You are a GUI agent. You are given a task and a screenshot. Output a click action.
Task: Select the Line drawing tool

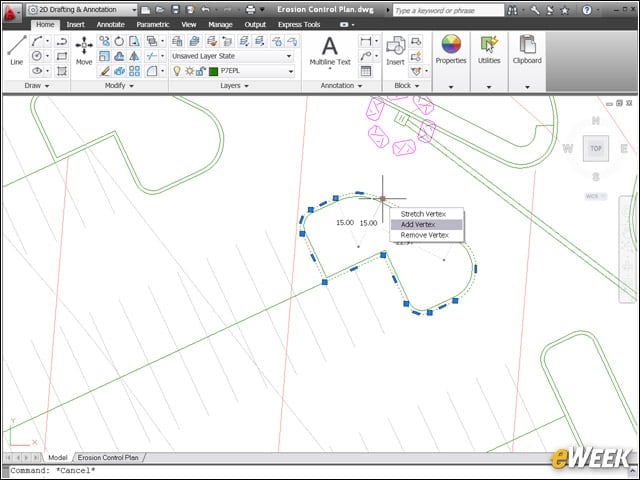16,51
